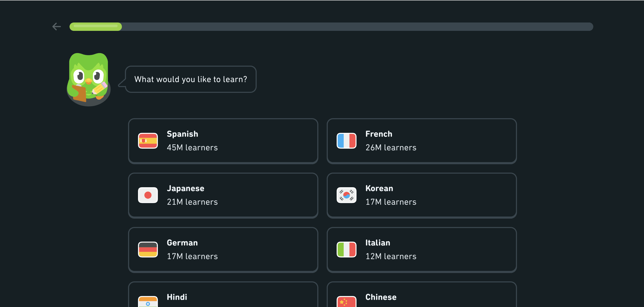
Task: Select the Italian course card
Action: 422,249
